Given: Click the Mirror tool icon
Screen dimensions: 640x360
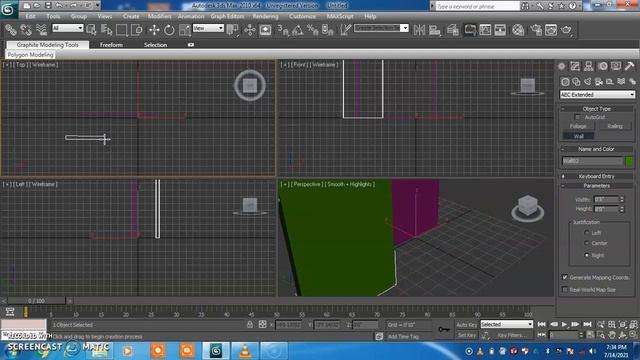Looking at the screenshot, I should (x=419, y=30).
